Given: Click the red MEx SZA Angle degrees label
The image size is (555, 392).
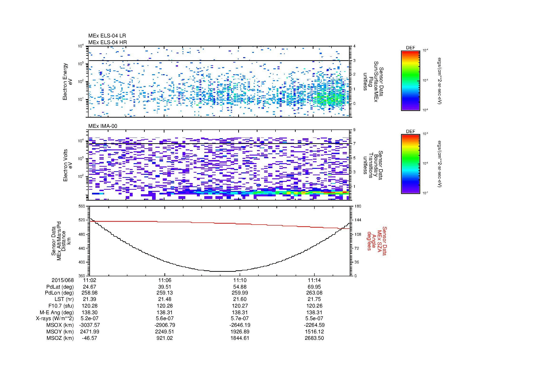Looking at the screenshot, I should pos(377,241).
